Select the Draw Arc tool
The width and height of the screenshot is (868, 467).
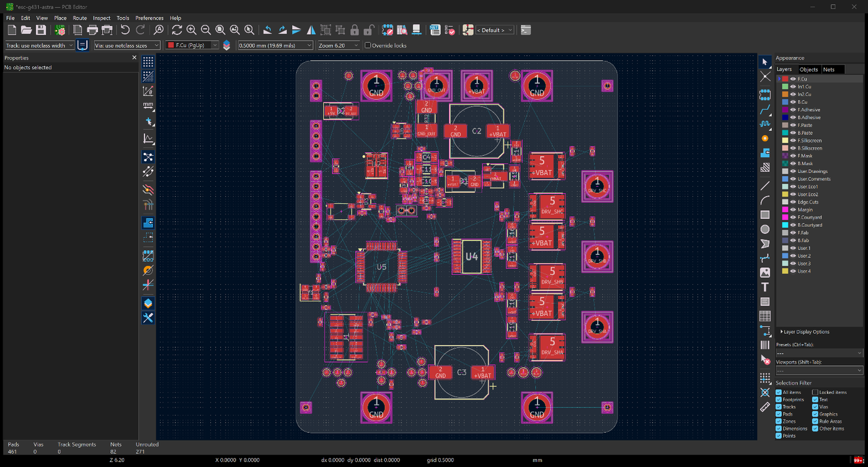(765, 200)
